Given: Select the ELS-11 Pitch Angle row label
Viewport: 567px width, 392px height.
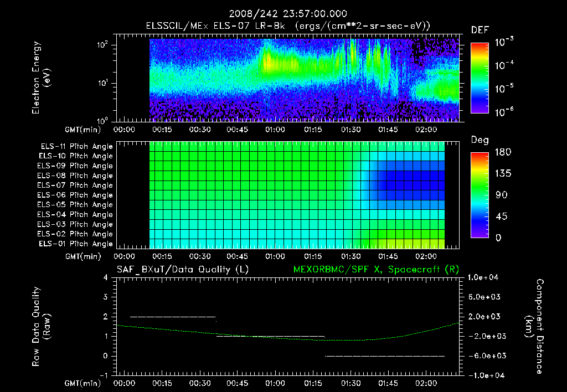Looking at the screenshot, I should pos(76,147).
